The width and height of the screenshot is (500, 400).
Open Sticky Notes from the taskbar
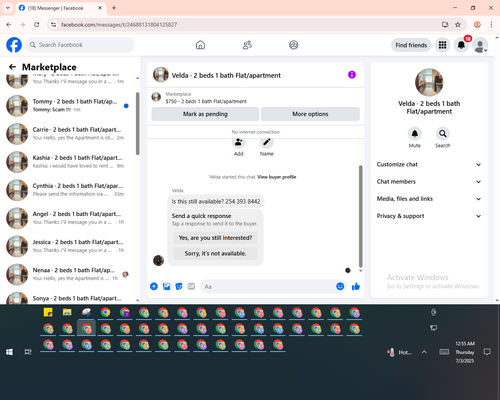[x=48, y=313]
